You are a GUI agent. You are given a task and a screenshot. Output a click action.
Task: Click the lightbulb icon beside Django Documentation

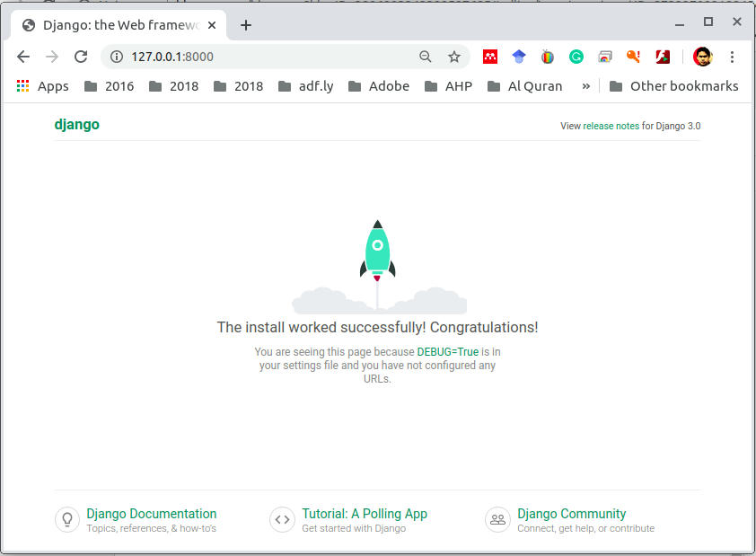point(67,520)
